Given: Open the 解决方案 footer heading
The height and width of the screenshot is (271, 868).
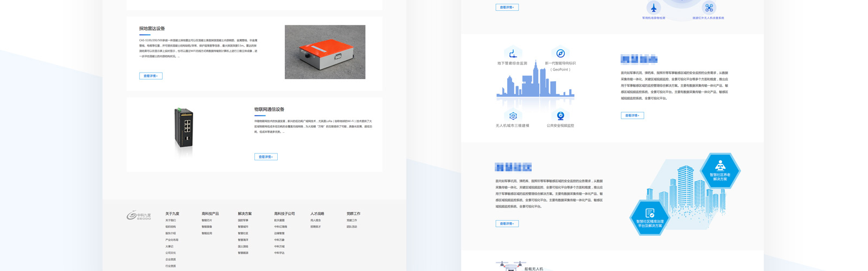Looking at the screenshot, I should (x=245, y=214).
